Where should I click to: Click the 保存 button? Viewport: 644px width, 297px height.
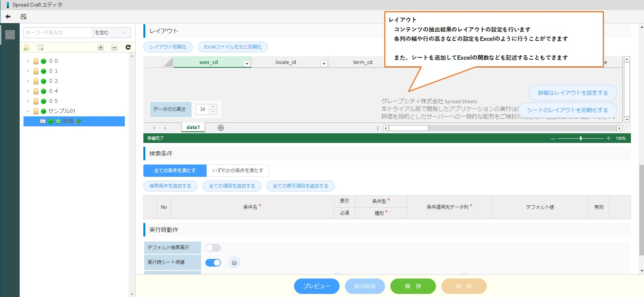[413, 286]
